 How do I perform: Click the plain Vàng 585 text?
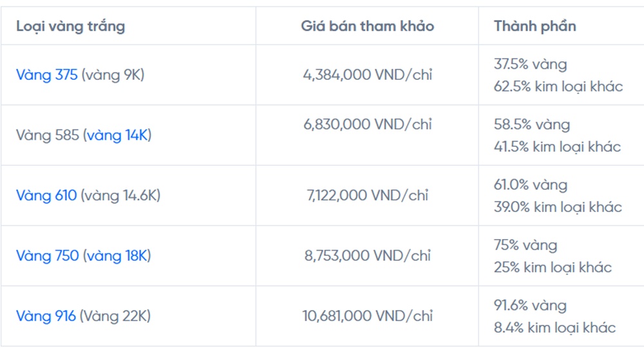pos(47,135)
